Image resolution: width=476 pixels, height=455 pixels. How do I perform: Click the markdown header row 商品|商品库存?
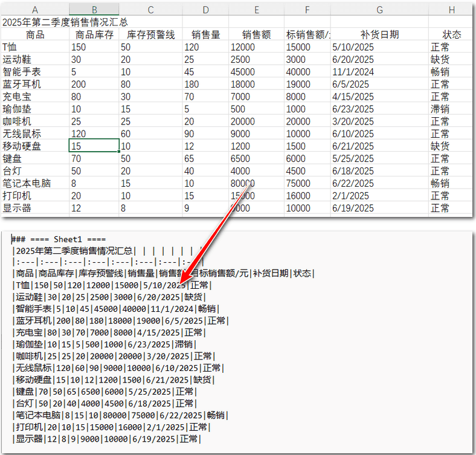[163, 273]
